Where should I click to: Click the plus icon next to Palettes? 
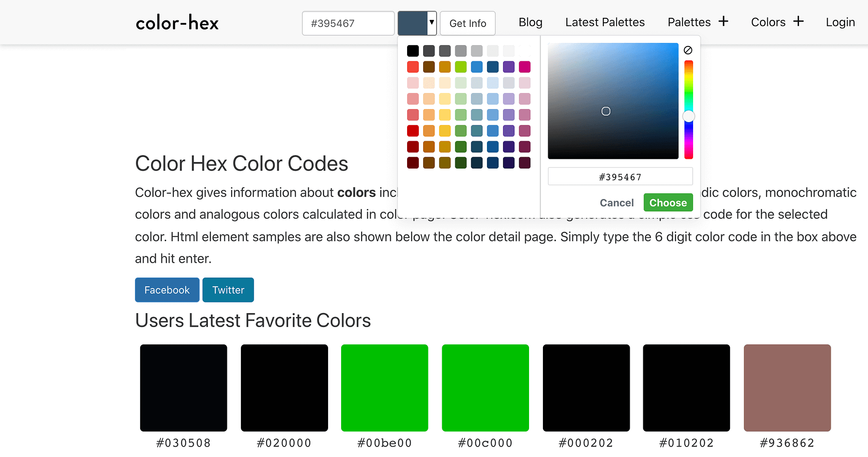723,21
